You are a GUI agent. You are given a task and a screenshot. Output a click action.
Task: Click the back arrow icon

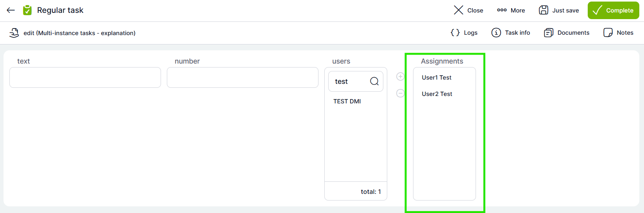point(11,10)
